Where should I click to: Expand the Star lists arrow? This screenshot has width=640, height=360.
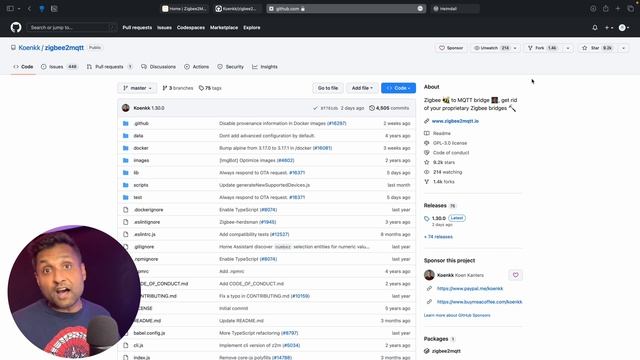[x=623, y=48]
